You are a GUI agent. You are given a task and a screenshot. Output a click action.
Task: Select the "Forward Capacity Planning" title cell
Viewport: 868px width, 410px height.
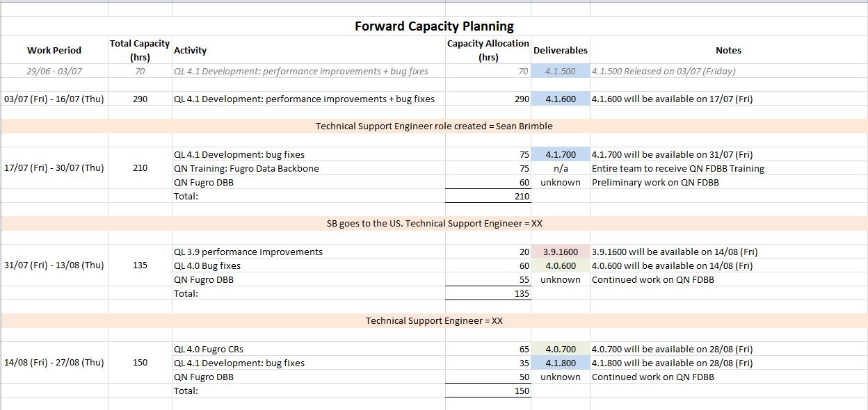pyautogui.click(x=434, y=26)
